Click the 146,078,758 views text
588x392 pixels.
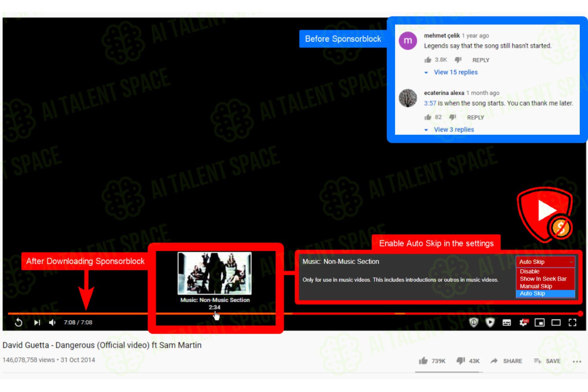coord(29,360)
